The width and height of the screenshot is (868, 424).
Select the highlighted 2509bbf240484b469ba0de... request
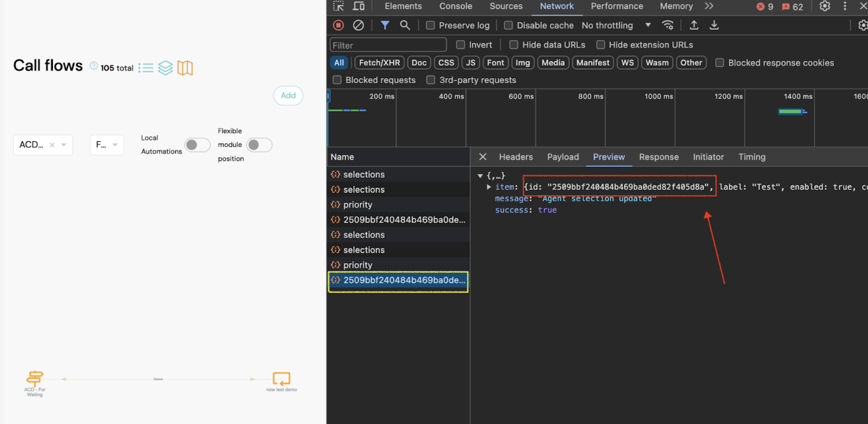398,280
